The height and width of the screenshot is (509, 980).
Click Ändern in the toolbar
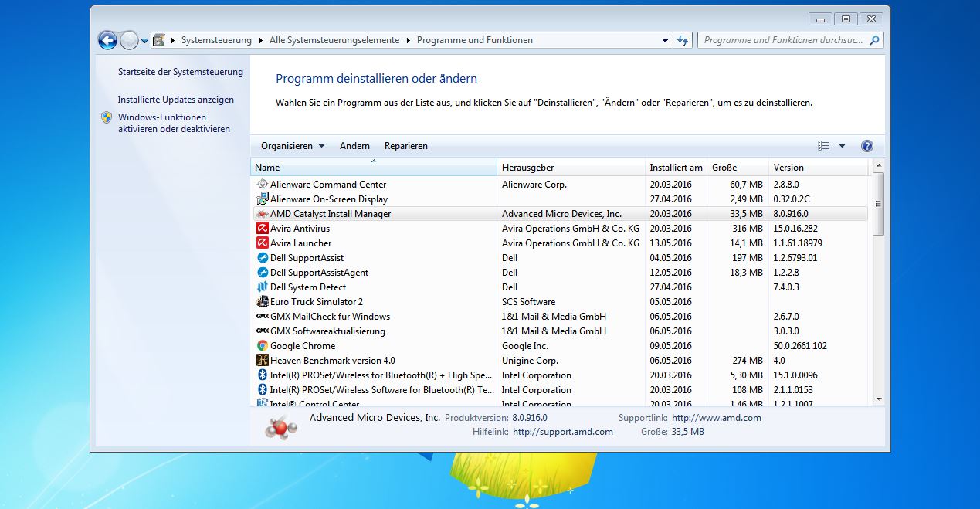(x=354, y=146)
